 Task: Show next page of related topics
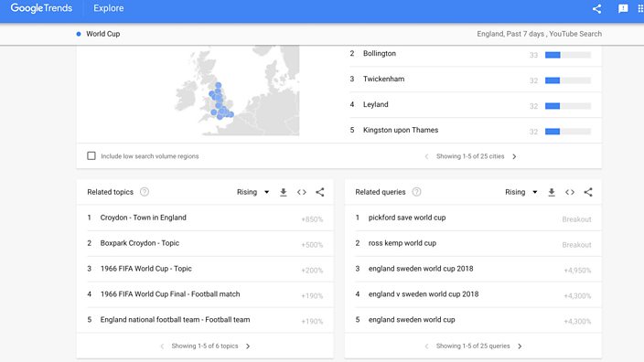(248, 346)
